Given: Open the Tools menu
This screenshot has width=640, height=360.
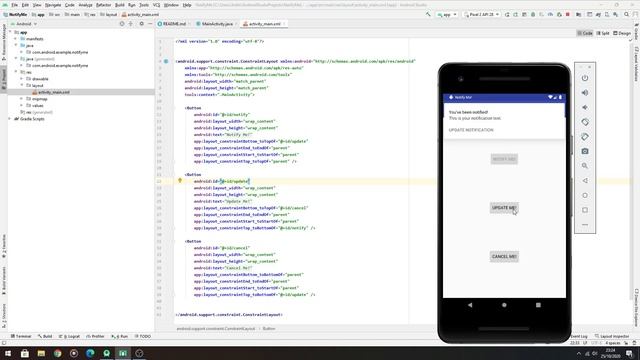Looking at the screenshot, I should pos(144,5).
